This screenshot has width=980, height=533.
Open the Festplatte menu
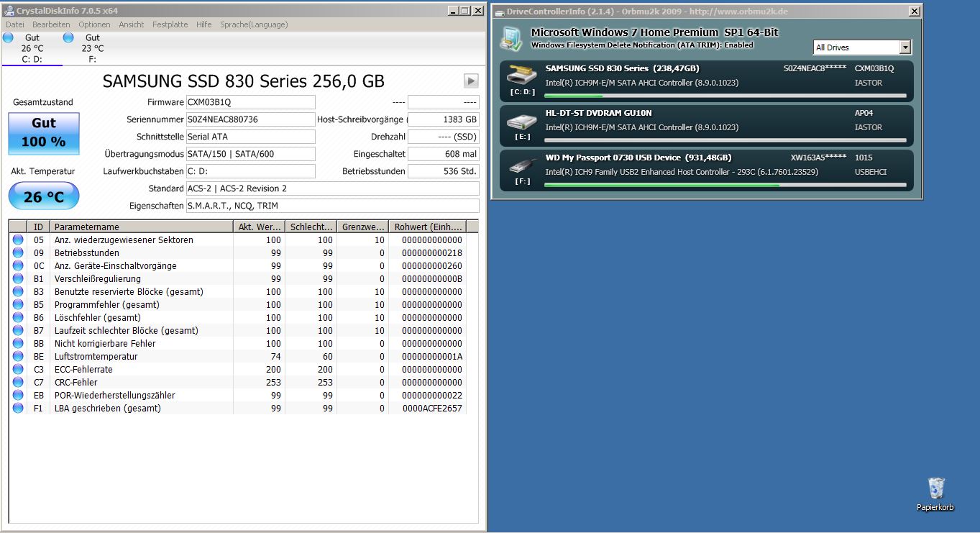(x=170, y=24)
